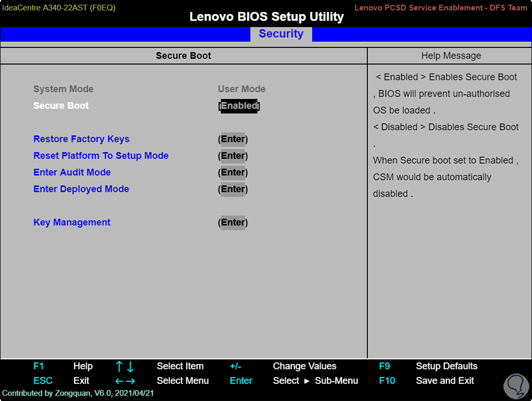The height and width of the screenshot is (401, 532).
Task: Click the Contributed by Zongquan version text
Action: click(78, 393)
